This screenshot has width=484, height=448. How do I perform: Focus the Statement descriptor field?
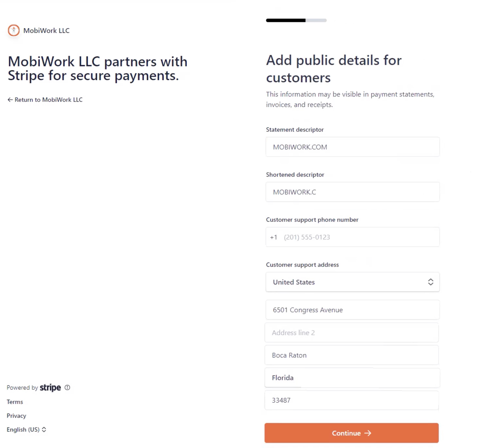tap(352, 147)
